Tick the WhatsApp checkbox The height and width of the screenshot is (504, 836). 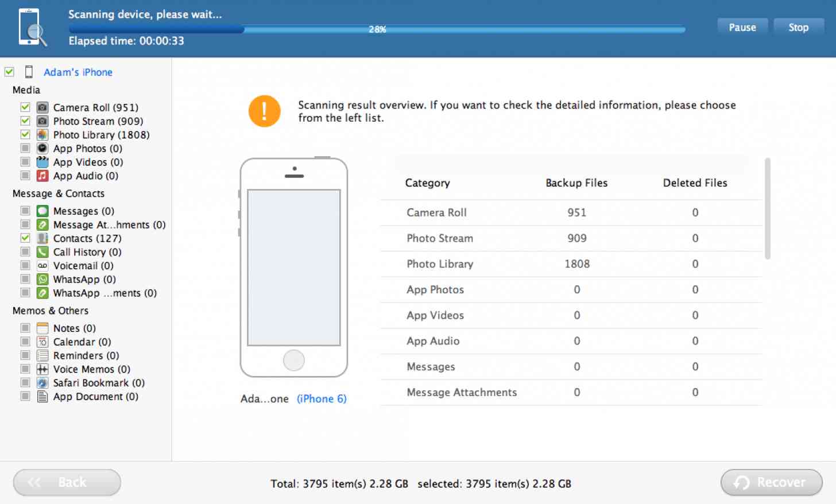click(x=25, y=279)
